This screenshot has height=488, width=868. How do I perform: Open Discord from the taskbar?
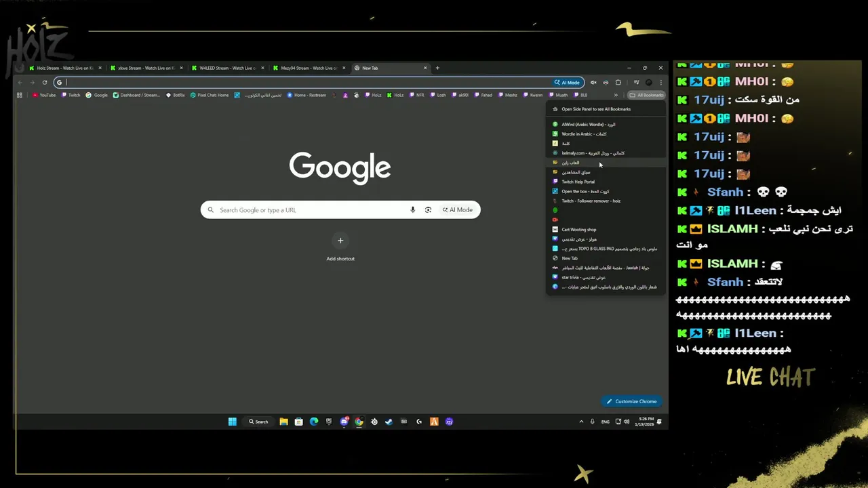(x=344, y=422)
